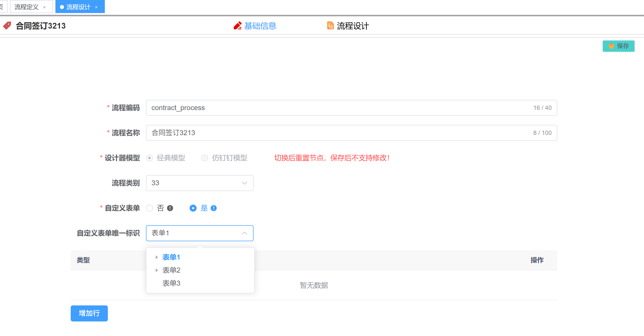Choose 表单3 from the dropdown list

(171, 283)
